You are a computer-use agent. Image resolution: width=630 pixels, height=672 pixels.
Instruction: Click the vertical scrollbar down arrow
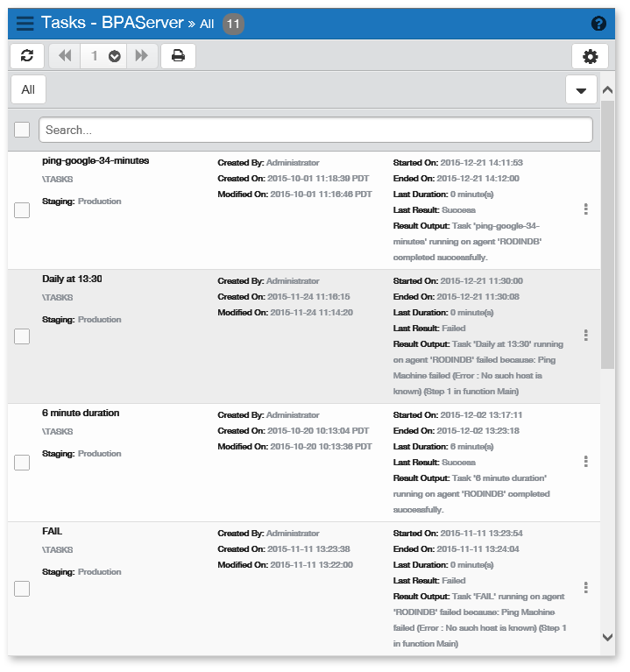tap(607, 637)
